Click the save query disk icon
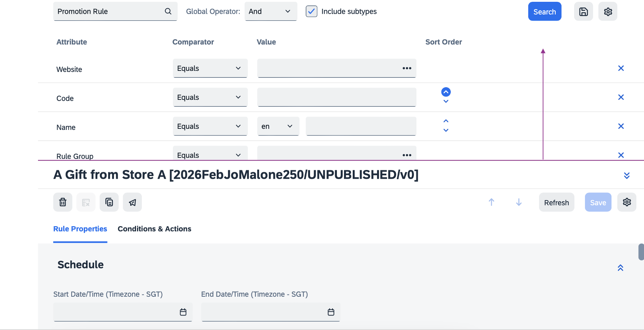644x330 pixels. point(583,12)
